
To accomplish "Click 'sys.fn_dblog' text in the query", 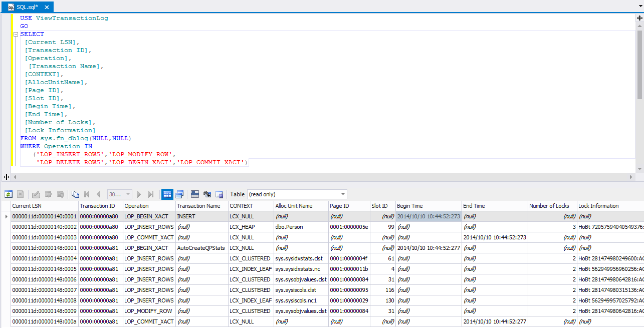I will tap(64, 138).
